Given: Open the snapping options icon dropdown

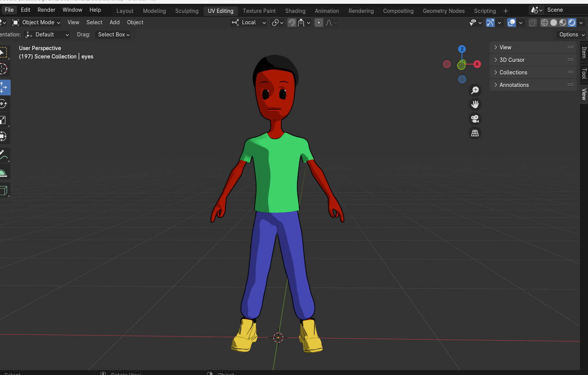Looking at the screenshot, I should [x=304, y=22].
